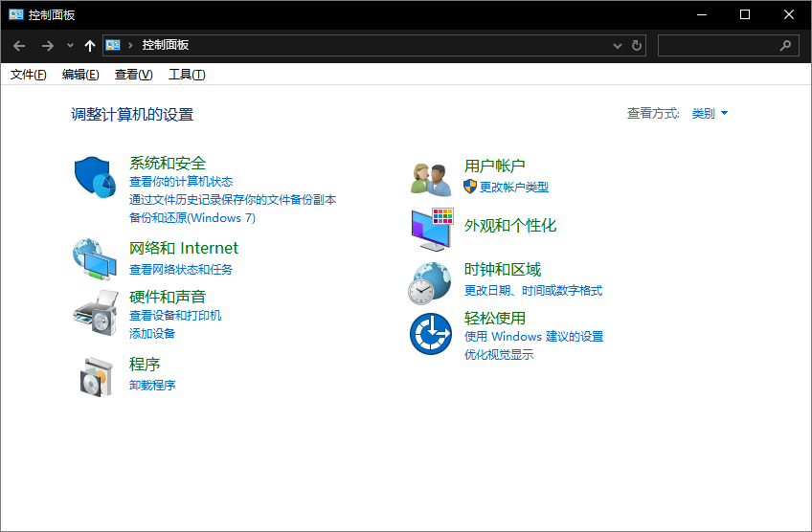Expand the recent locations dropdown arrow
The width and height of the screenshot is (812, 532).
pos(71,46)
